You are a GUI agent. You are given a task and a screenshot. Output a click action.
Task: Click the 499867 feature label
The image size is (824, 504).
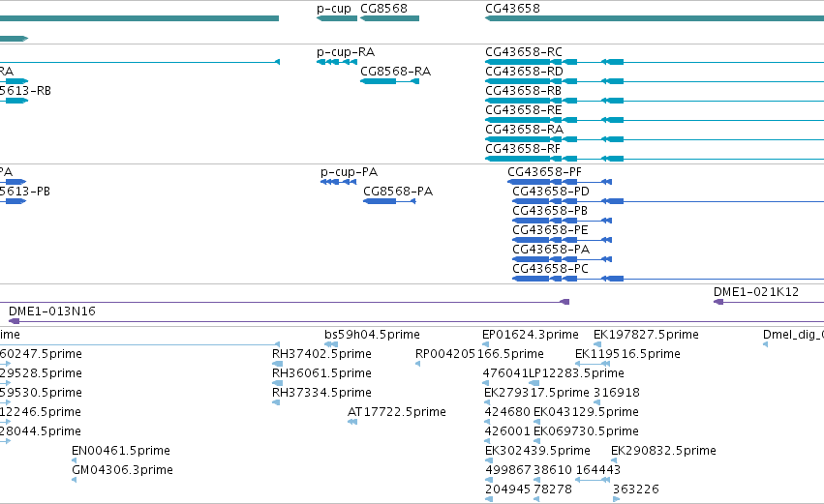coord(507,470)
